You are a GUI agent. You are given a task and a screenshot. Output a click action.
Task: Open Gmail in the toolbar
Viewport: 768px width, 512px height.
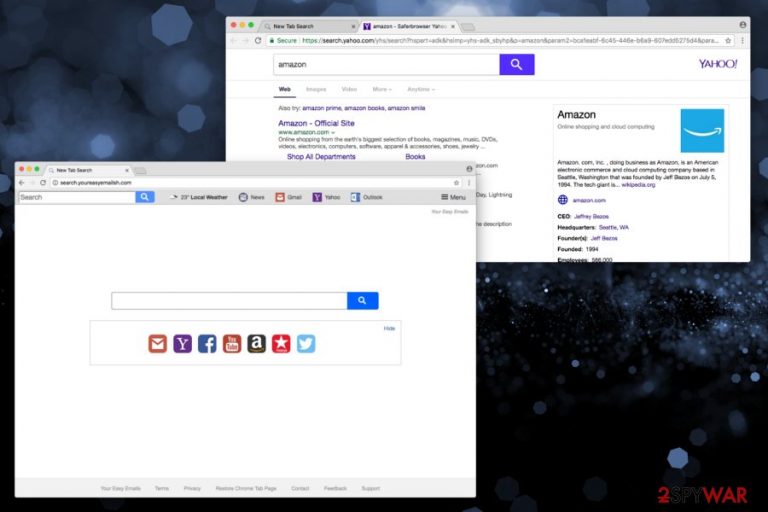pyautogui.click(x=288, y=197)
